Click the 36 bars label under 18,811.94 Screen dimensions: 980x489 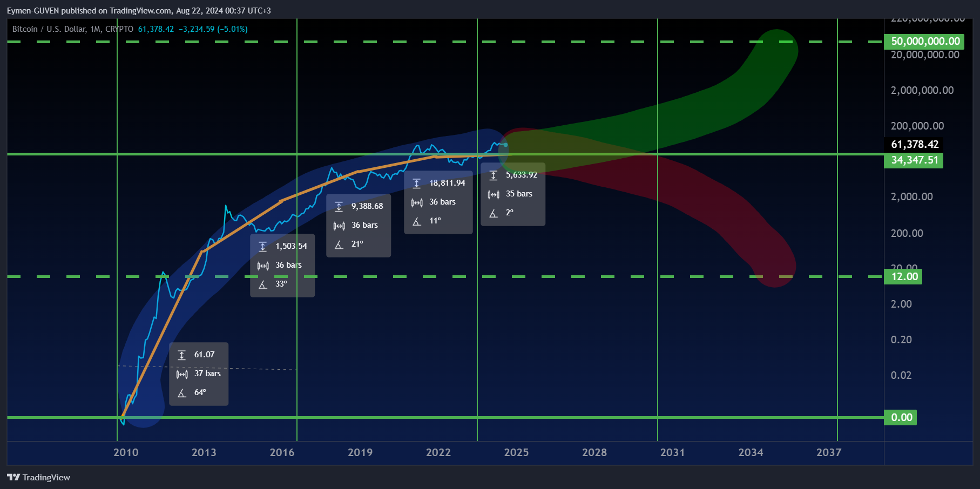tap(442, 202)
